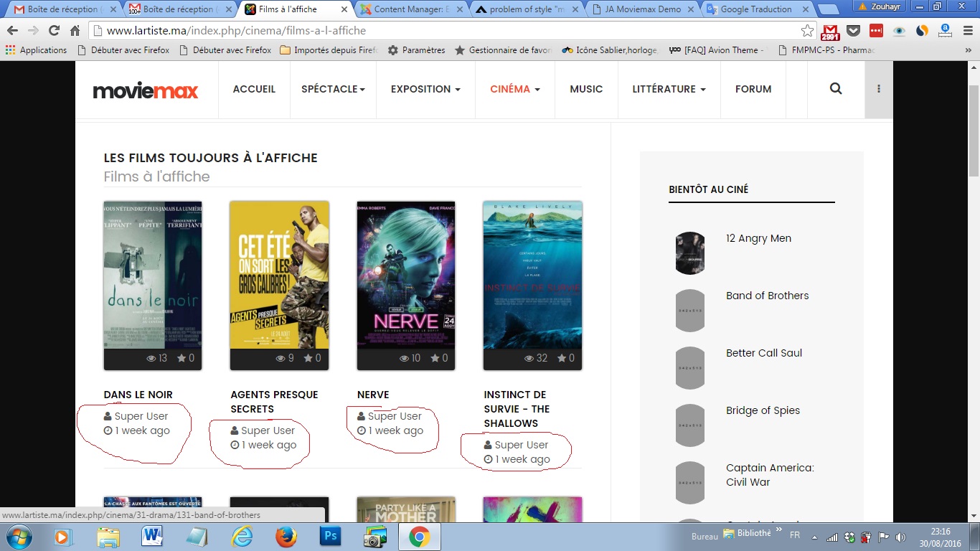Viewport: 980px width, 551px height.
Task: Open the Gestionnaire de favoris bookmark
Action: [504, 50]
